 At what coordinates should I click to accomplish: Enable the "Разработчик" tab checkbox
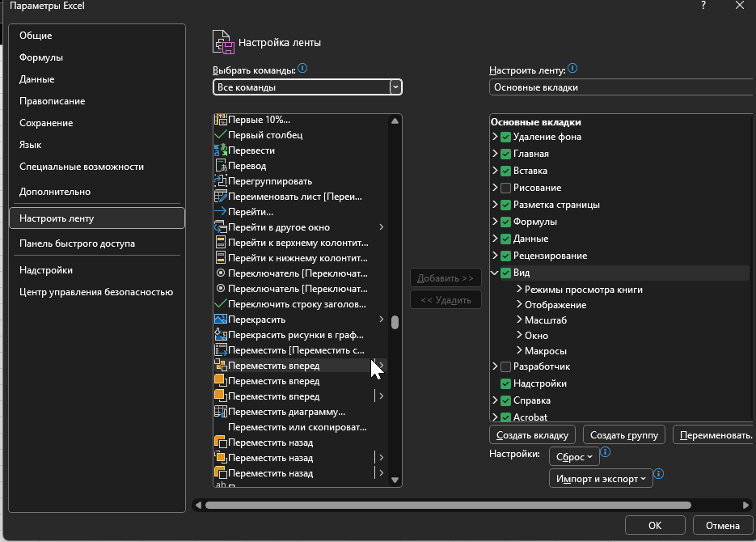[x=506, y=367]
